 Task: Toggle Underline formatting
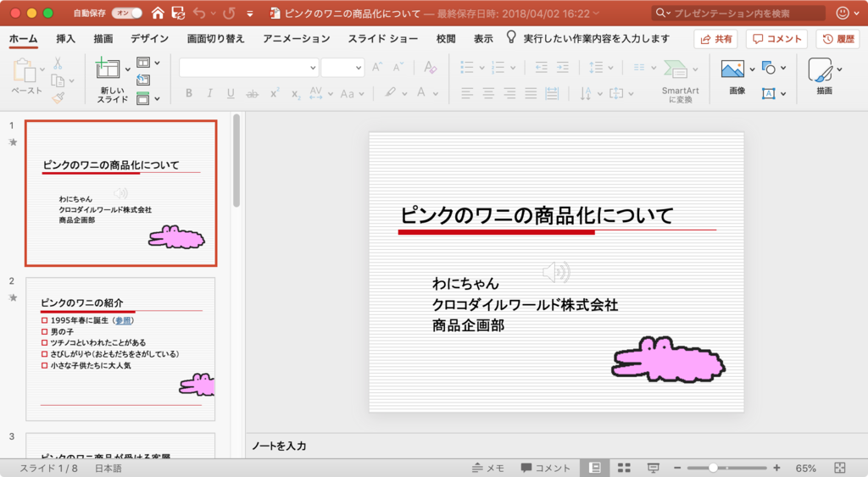[231, 93]
